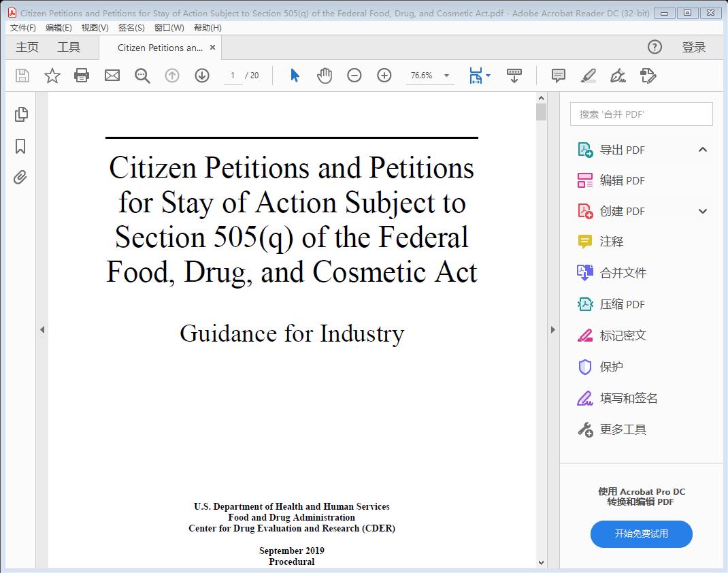Click inside the 搜索 search field
This screenshot has width=728, height=573.
click(x=640, y=114)
